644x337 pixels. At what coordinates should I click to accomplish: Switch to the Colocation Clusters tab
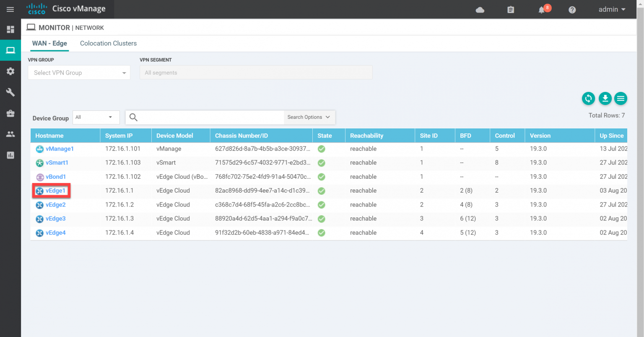[108, 43]
